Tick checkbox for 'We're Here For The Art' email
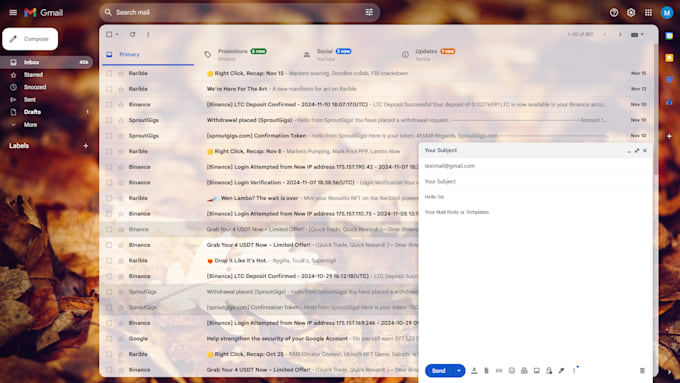The width and height of the screenshot is (680, 383). click(x=109, y=89)
